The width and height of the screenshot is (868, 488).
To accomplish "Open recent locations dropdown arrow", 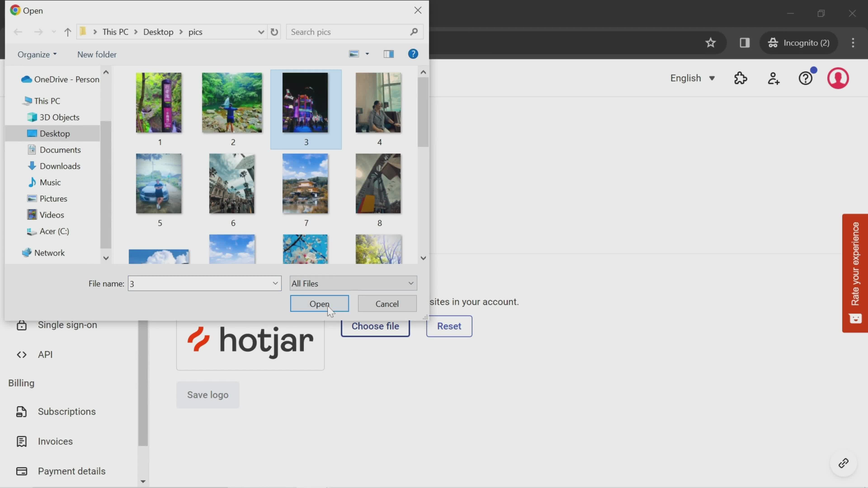I will 54,32.
